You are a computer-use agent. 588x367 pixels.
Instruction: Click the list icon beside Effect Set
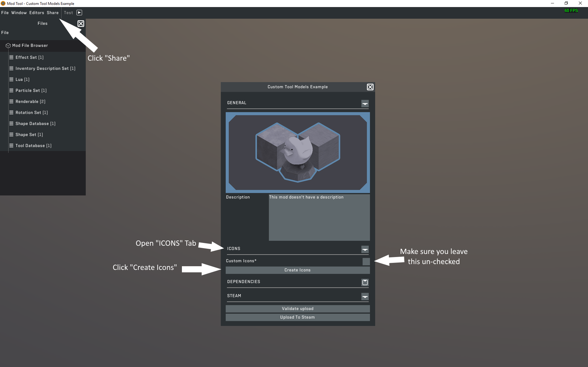point(11,57)
